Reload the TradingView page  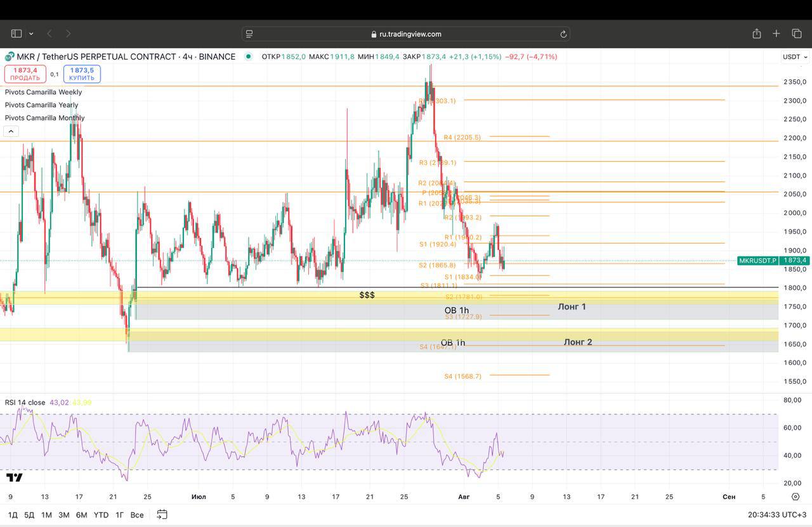click(563, 34)
